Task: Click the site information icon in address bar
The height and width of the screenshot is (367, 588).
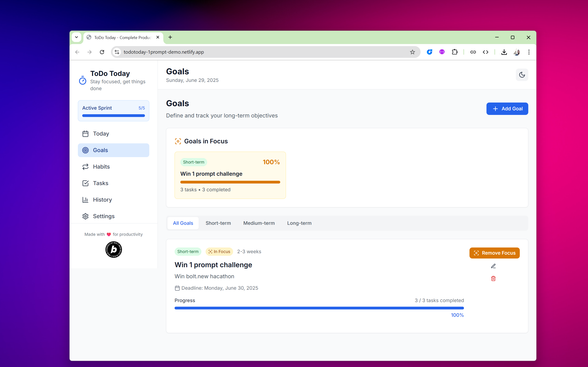Action: click(x=117, y=52)
